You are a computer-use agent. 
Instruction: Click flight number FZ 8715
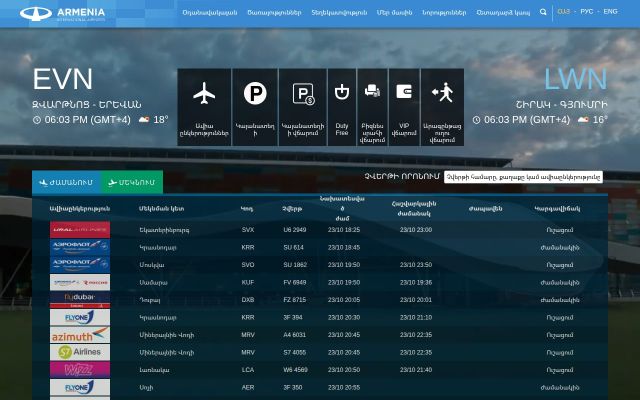(295, 300)
